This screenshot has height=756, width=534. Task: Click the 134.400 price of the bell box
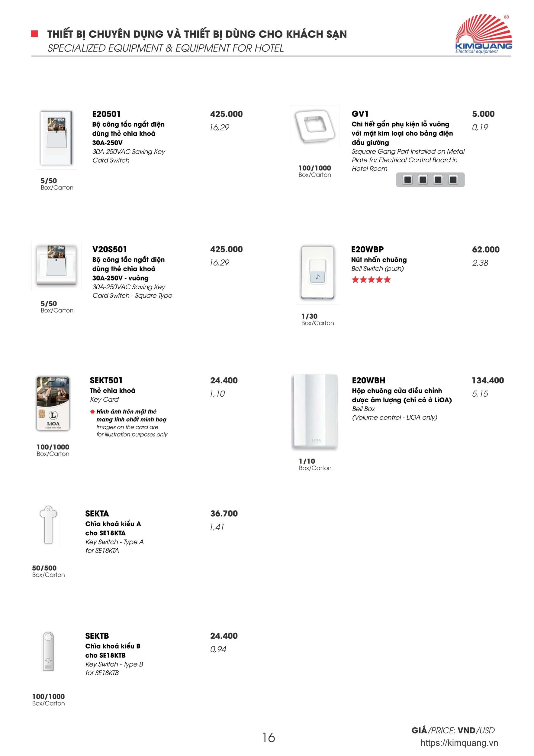click(487, 380)
